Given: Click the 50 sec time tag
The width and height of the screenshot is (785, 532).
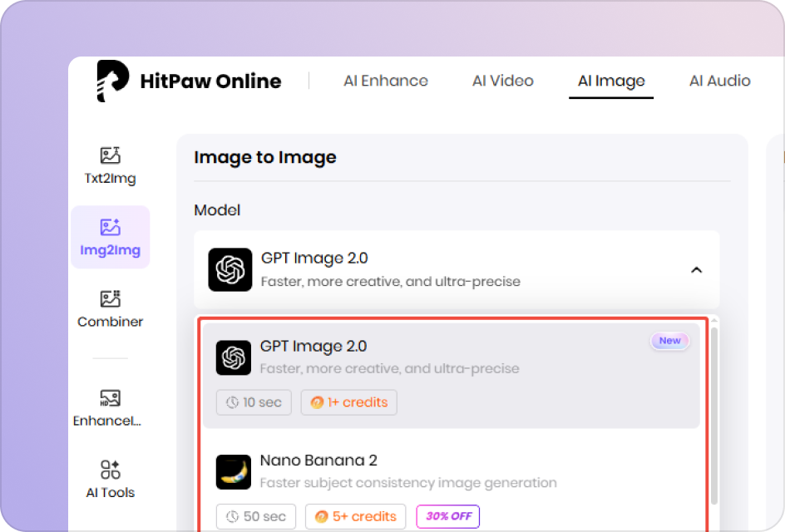Looking at the screenshot, I should point(256,516).
